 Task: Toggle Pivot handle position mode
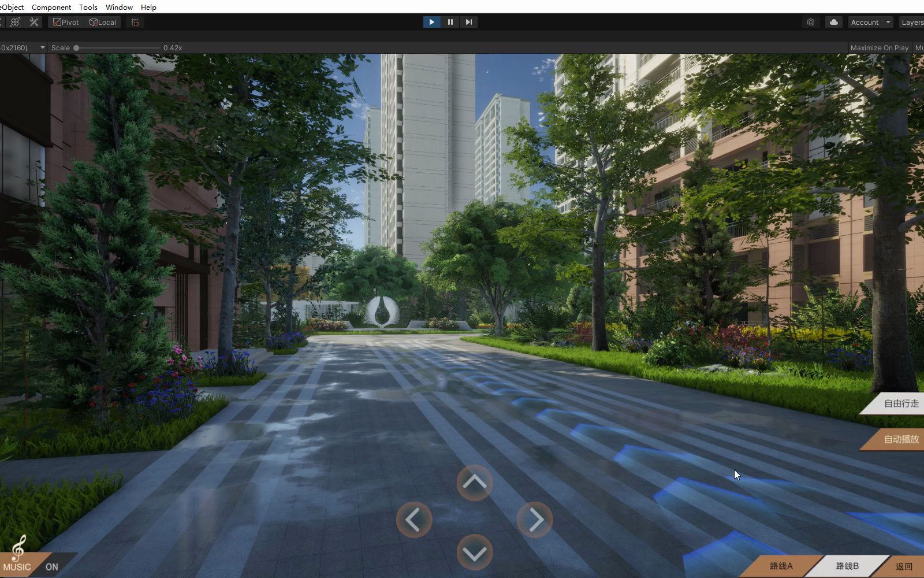click(x=65, y=21)
